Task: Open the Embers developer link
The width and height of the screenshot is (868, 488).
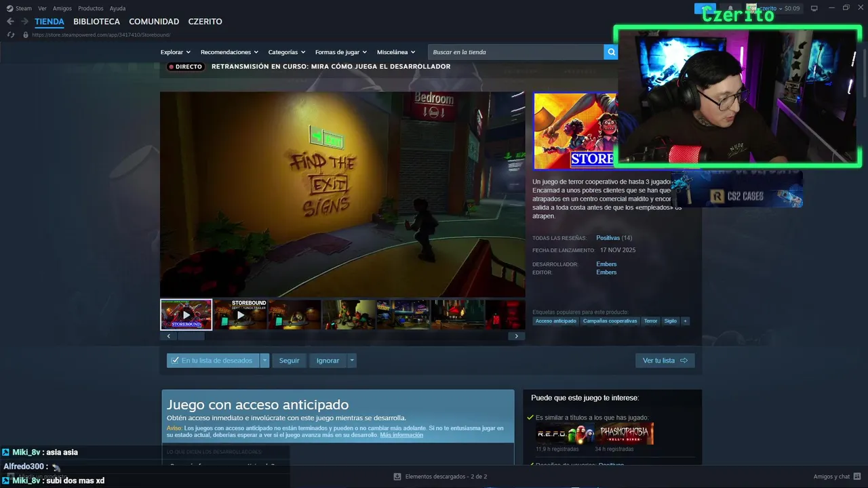Action: click(606, 264)
